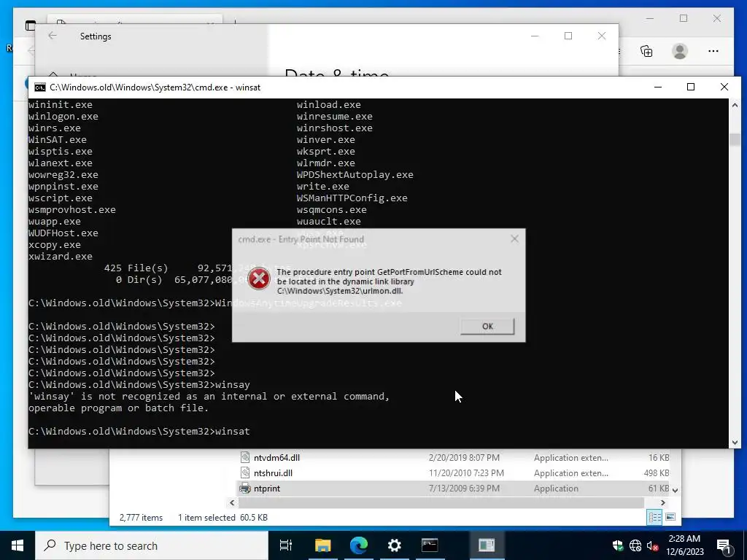Select ntshrui.dll in File Explorer
Screen dimensions: 747x560
pyautogui.click(x=273, y=472)
